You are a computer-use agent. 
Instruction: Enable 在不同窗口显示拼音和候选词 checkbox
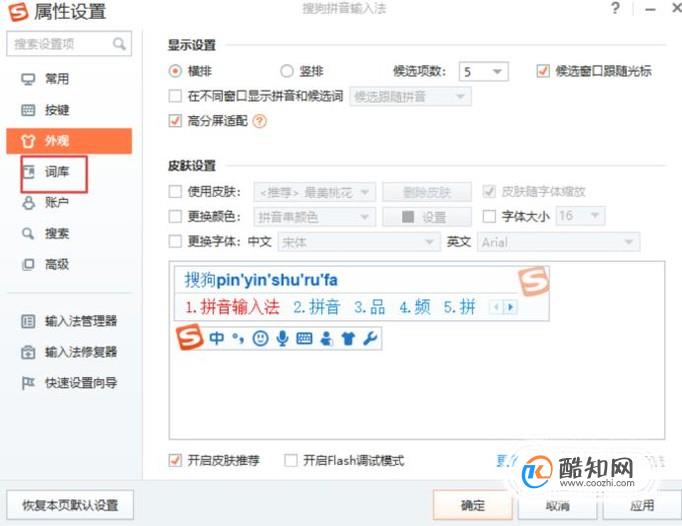175,96
